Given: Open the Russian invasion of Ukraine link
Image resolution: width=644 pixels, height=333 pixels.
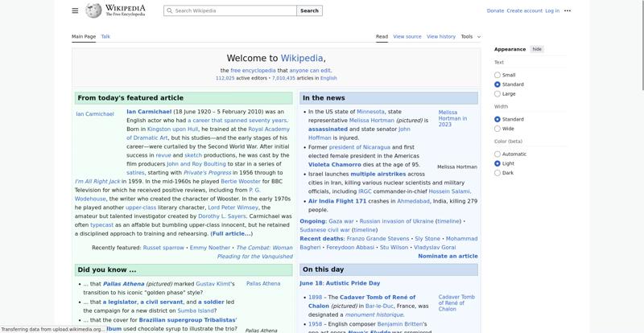Looking at the screenshot, I should tap(396, 221).
